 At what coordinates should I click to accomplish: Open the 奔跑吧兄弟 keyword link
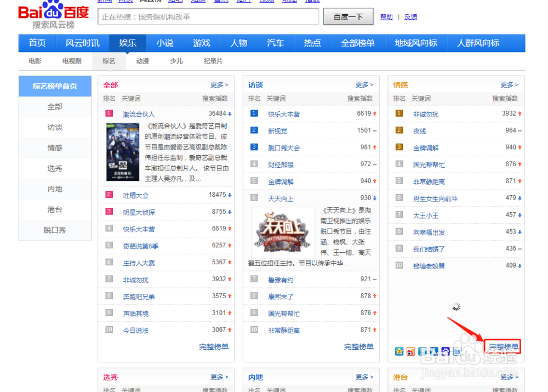[139, 297]
